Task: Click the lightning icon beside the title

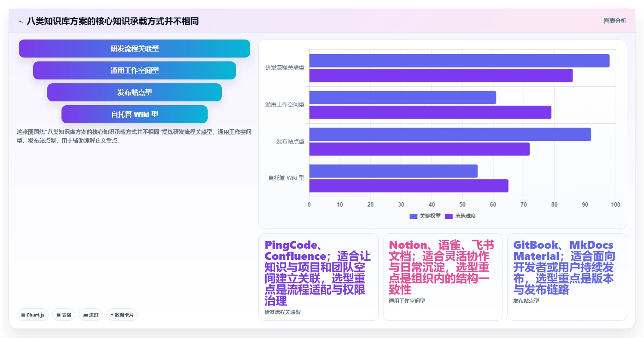Action: (20, 21)
